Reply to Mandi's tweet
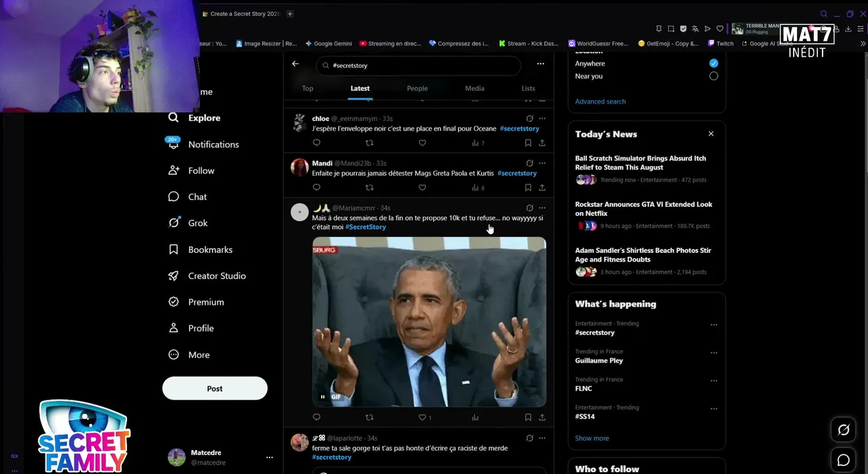 (317, 188)
